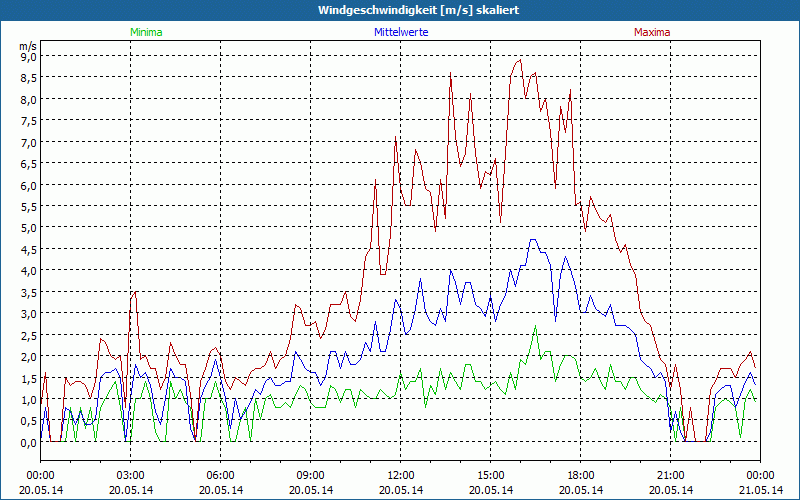This screenshot has width=800, height=500.
Task: Click the '15:00' time axis label
Action: pos(490,476)
